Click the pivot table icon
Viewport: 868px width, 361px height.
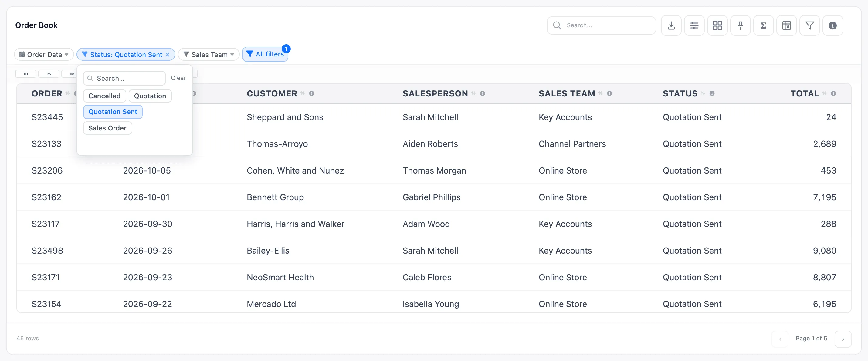pos(786,25)
